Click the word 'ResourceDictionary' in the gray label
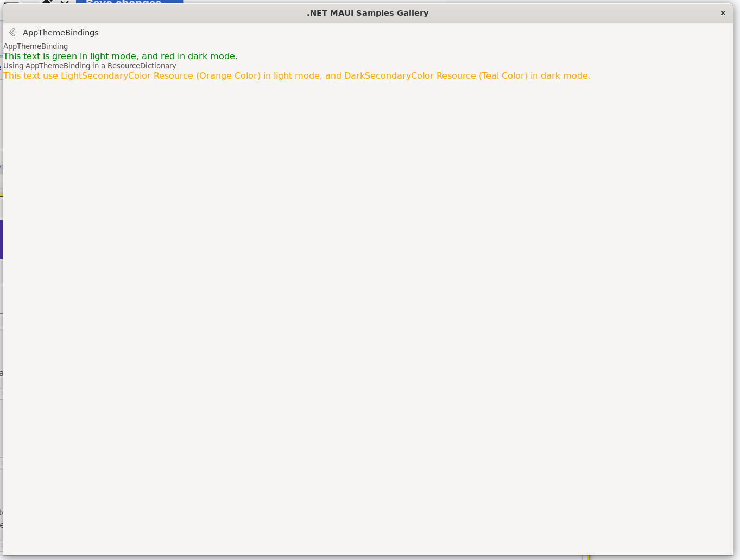 (x=142, y=66)
